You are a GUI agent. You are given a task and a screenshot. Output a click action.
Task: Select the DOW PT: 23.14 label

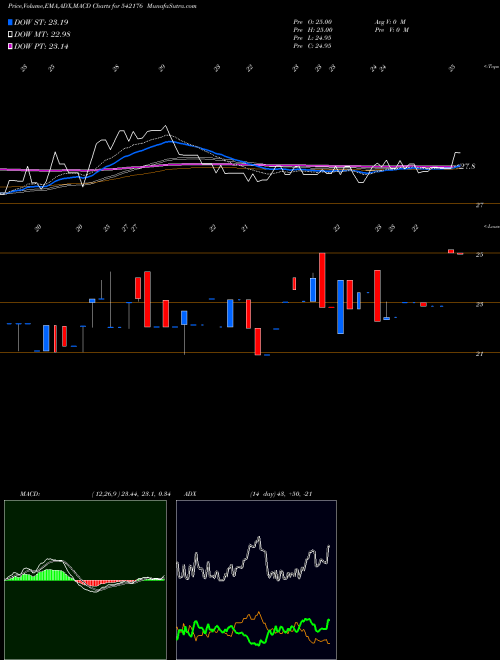(x=41, y=47)
